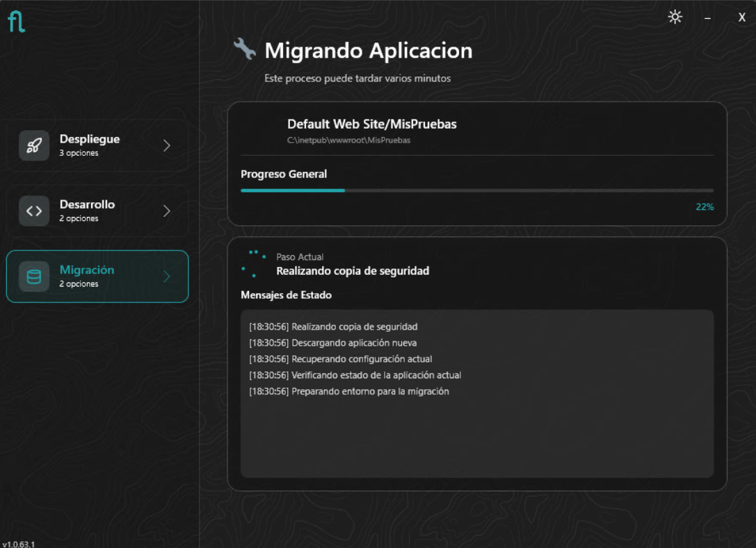Select the Migración menu section

[x=97, y=276]
